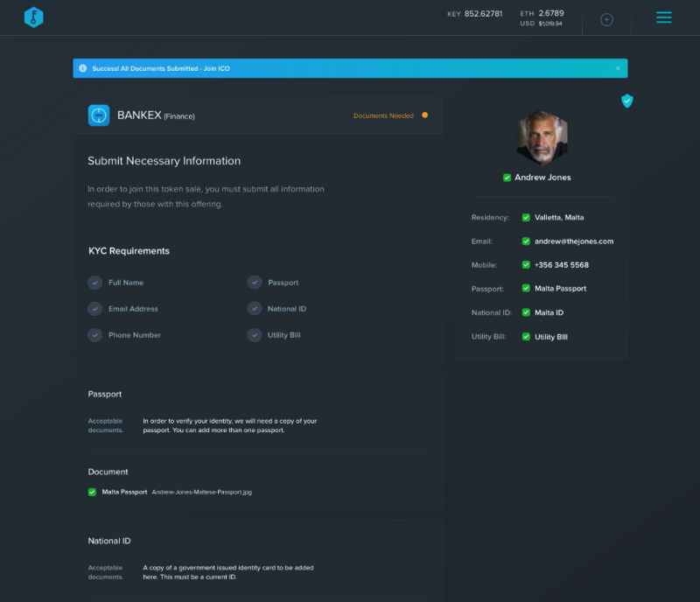The height and width of the screenshot is (602, 700).
Task: Open the hamburger menu
Action: point(663,17)
